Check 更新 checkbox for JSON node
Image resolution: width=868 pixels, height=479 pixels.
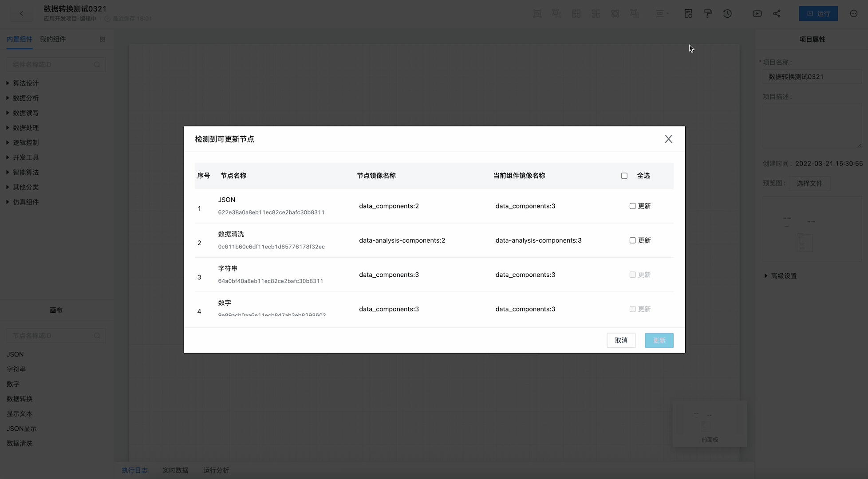pos(632,206)
